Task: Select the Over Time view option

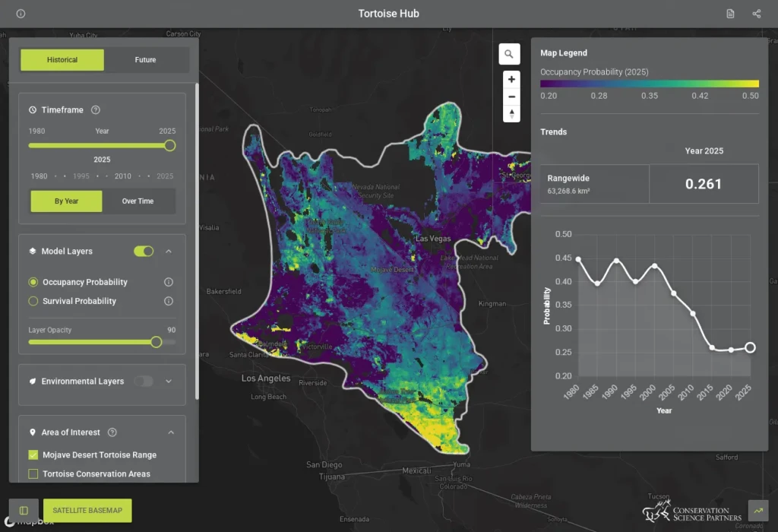Action: click(138, 201)
